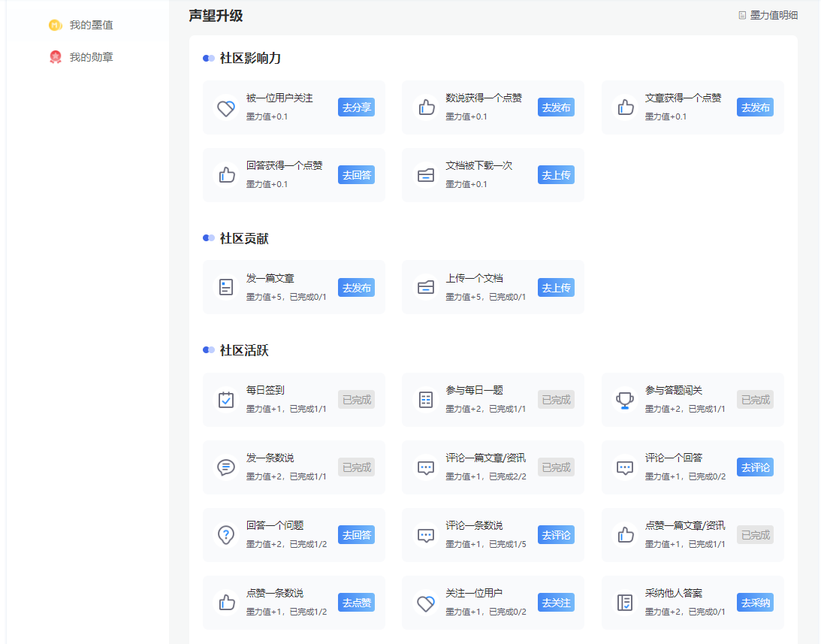Click the chat bubble icon for 发一条数说
The height and width of the screenshot is (644, 821).
[226, 467]
